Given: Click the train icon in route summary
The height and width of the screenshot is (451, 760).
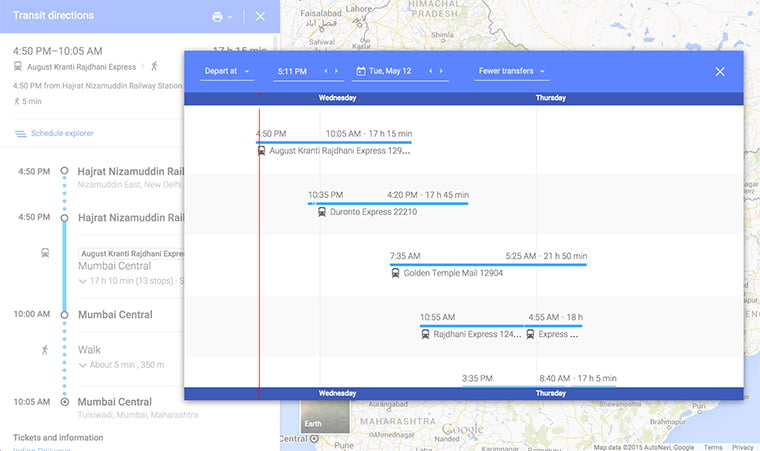Looking at the screenshot, I should click(18, 66).
